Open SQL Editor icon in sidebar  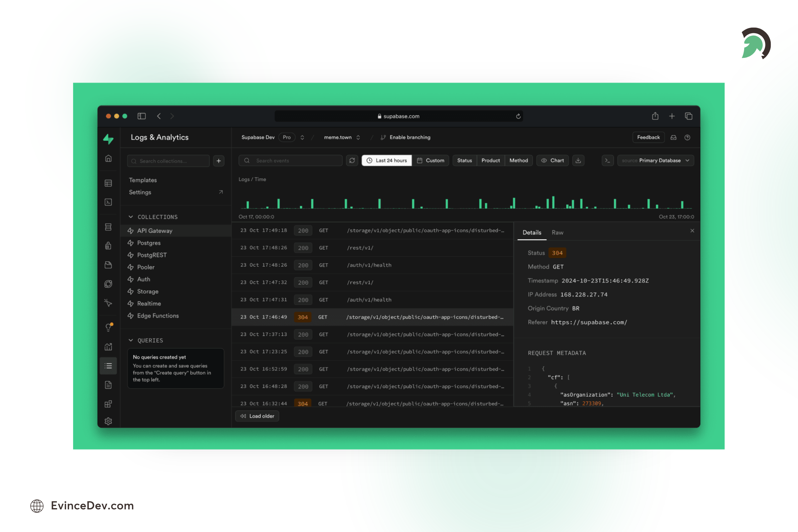tap(108, 202)
